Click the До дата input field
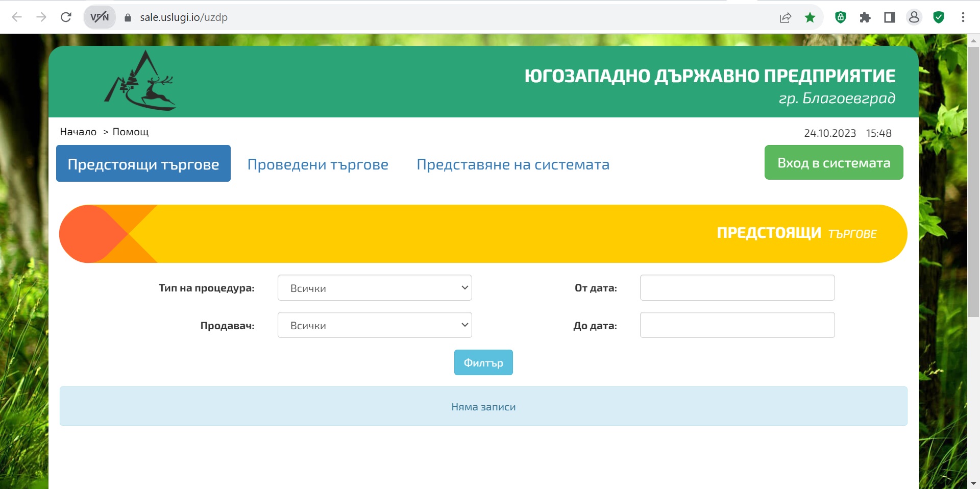Image resolution: width=980 pixels, height=489 pixels. click(x=737, y=325)
